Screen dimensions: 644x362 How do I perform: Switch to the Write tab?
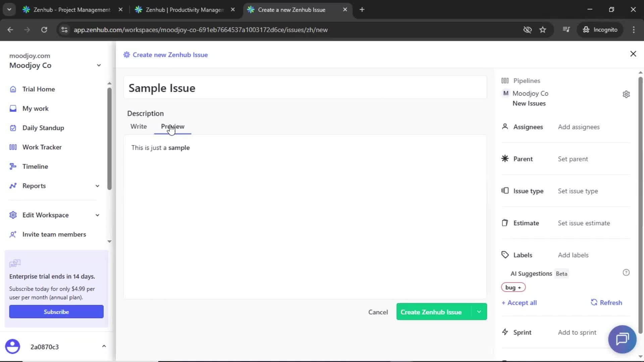pos(139,126)
